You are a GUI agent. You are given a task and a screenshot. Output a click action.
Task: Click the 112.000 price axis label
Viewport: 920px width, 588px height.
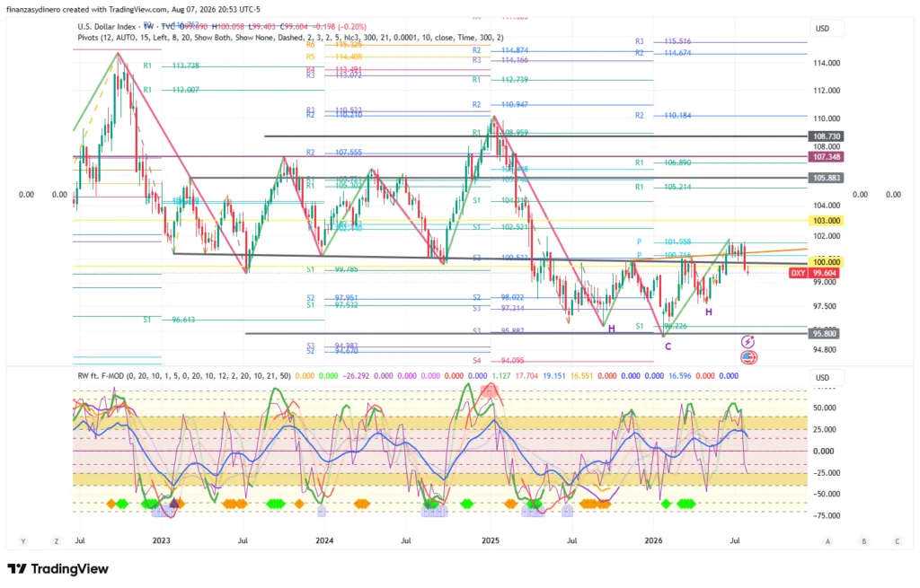click(827, 91)
